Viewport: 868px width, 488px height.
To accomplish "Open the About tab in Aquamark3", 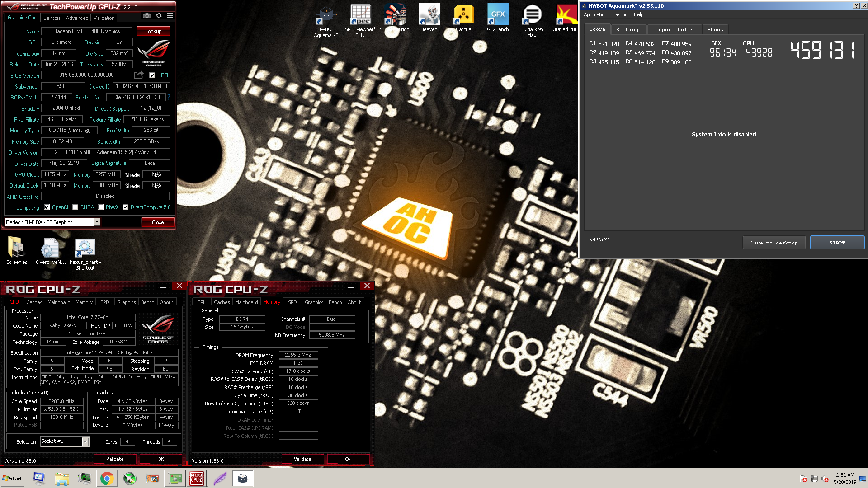I will click(x=715, y=29).
